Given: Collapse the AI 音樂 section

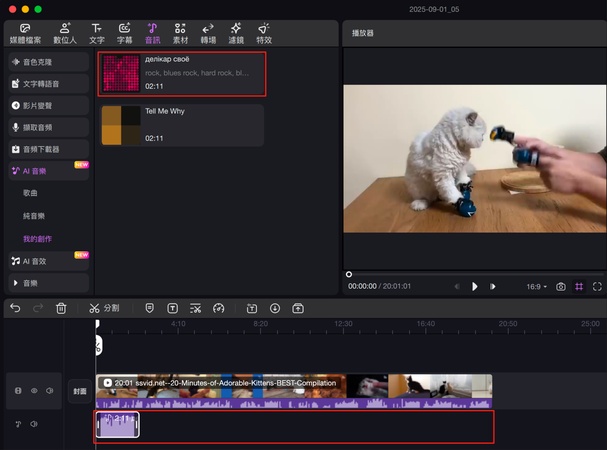Looking at the screenshot, I should (49, 171).
